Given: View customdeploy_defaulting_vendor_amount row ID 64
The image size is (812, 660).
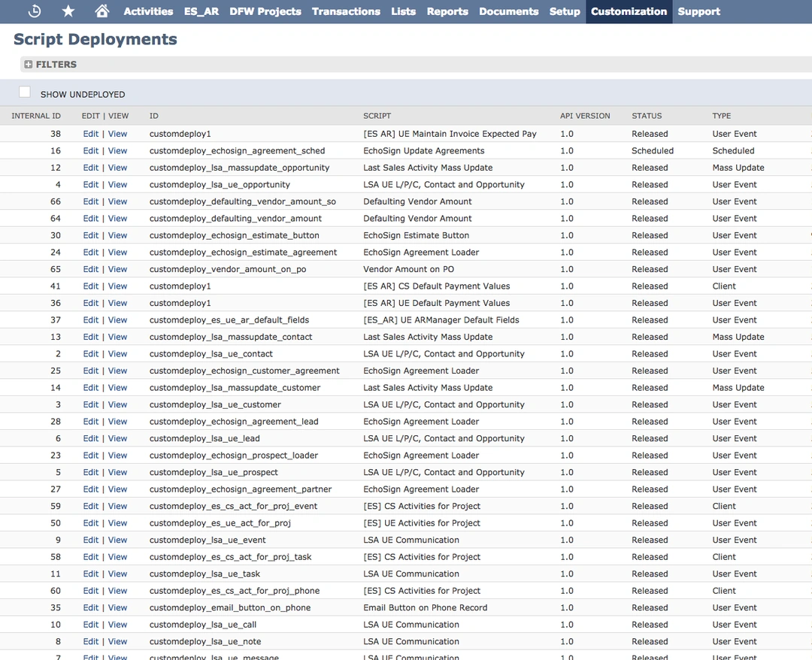Looking at the screenshot, I should point(117,219).
